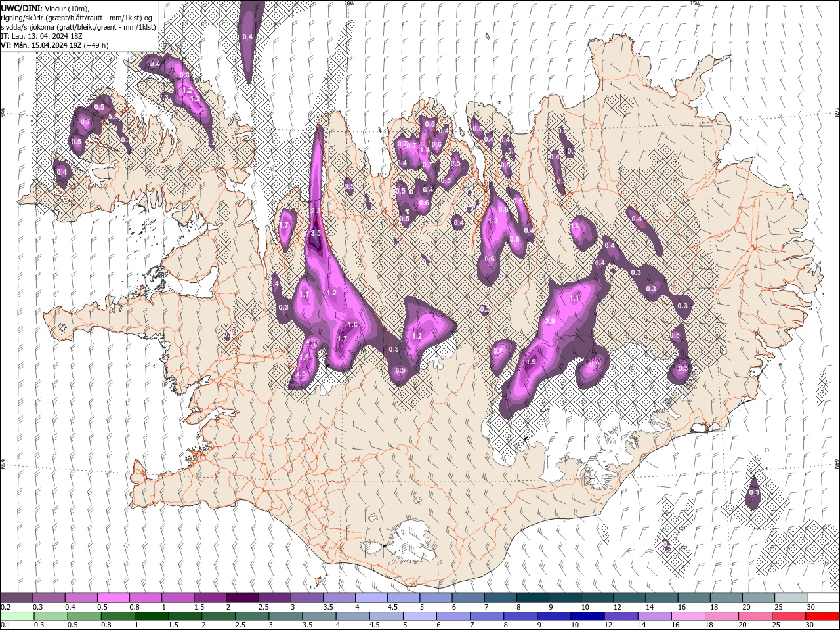Pick deep blue lower swatch between 10 and 12
The height and width of the screenshot is (630, 840).
click(588, 616)
